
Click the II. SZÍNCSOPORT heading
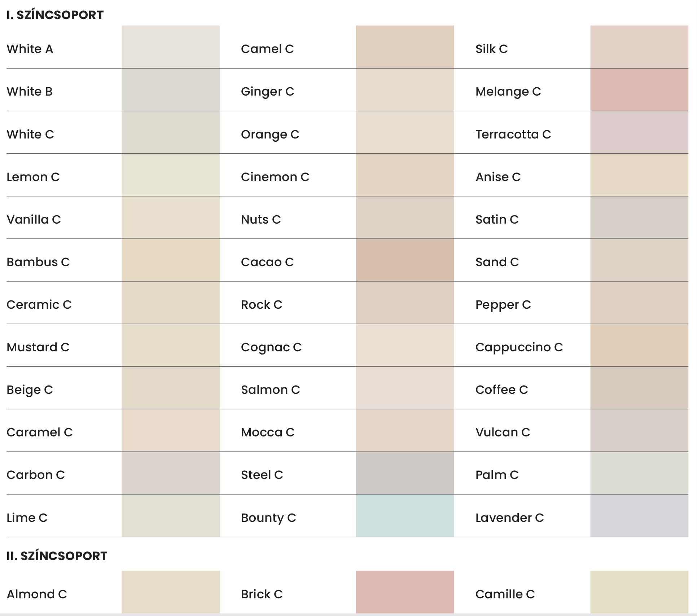(x=57, y=556)
